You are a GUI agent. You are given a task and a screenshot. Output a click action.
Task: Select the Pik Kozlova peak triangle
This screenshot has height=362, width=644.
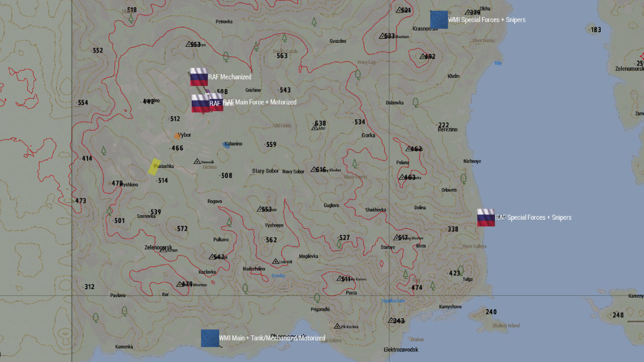337,326
